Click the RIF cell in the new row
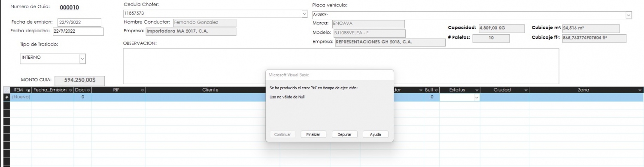 tap(118, 97)
